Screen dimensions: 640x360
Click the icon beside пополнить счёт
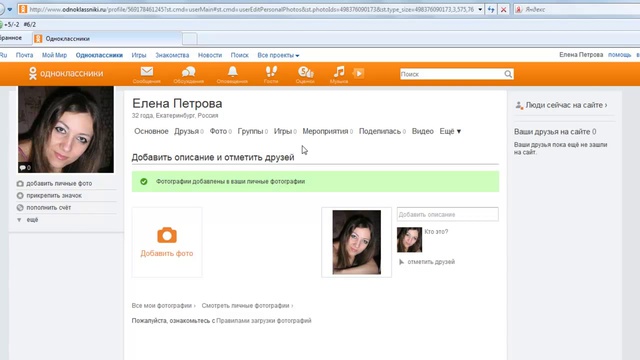[20, 207]
